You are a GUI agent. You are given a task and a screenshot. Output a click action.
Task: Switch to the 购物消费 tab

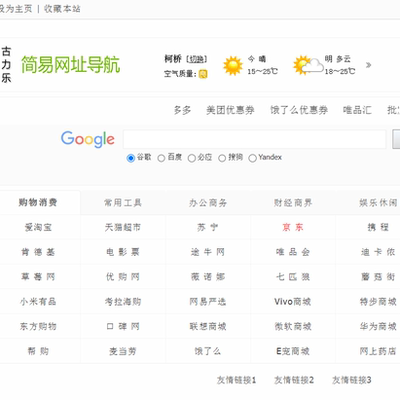click(38, 202)
